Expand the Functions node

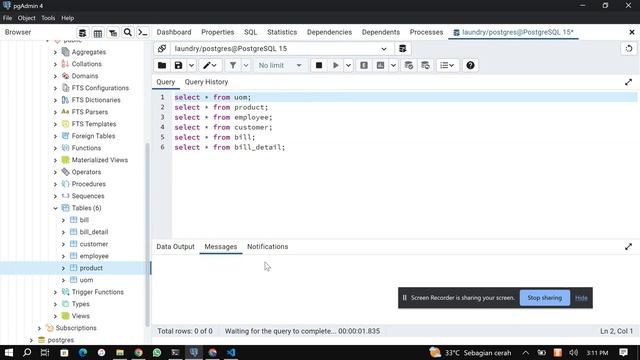[55, 148]
